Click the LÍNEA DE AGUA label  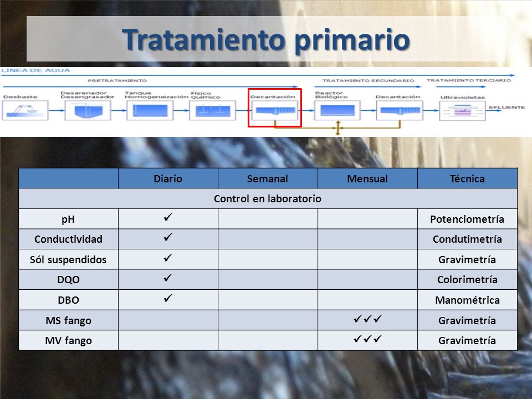pyautogui.click(x=36, y=70)
